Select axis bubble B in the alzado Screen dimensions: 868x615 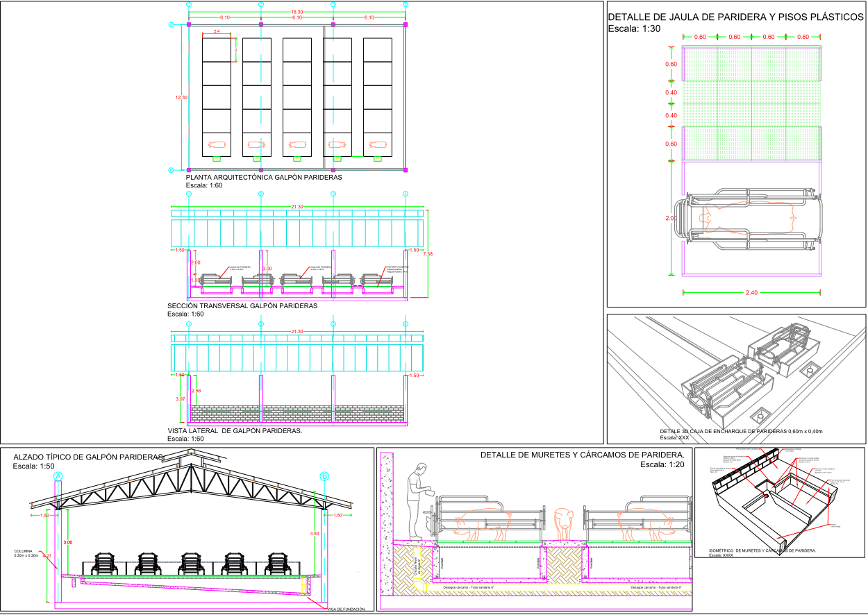click(x=324, y=476)
